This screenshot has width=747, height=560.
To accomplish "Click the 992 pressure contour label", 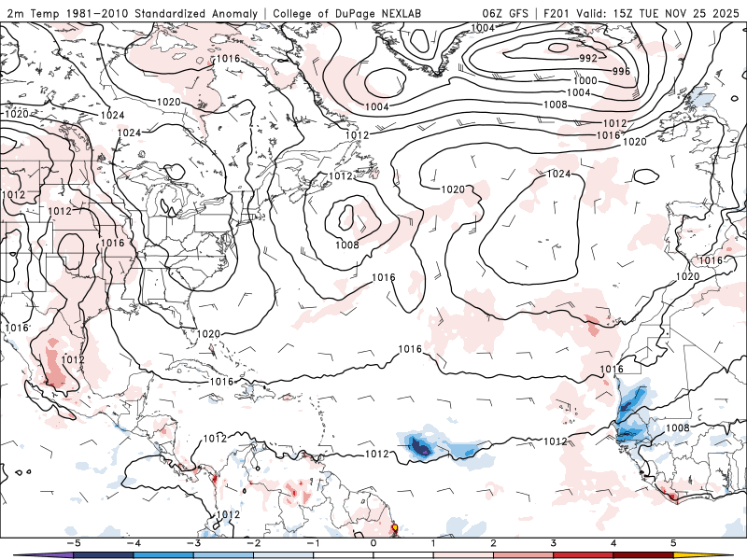I will coord(588,58).
